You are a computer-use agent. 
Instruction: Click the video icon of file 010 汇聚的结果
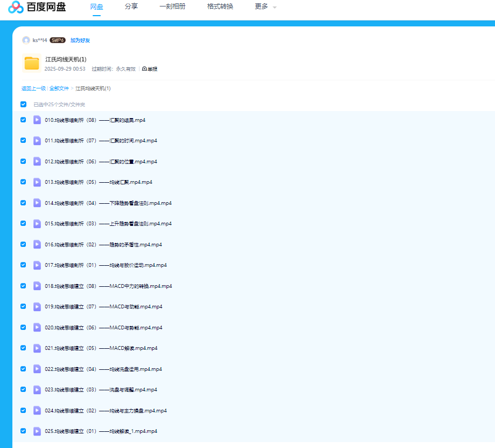pos(37,120)
